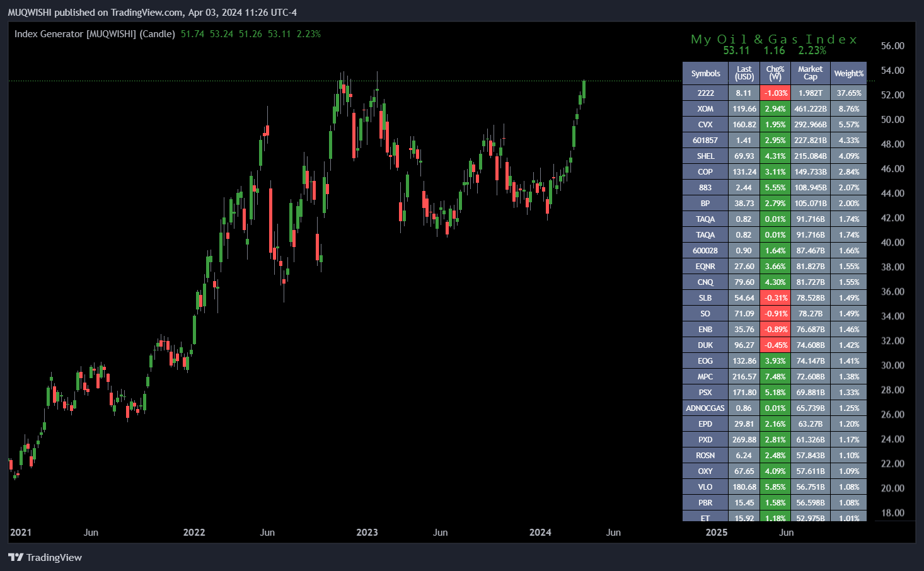The width and height of the screenshot is (924, 571).
Task: Select the 'Index Generator [MUQWISHI] (Candle)' legend title
Action: click(x=95, y=34)
